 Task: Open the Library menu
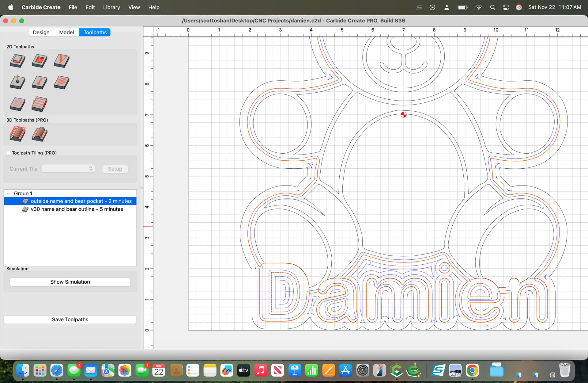111,7
